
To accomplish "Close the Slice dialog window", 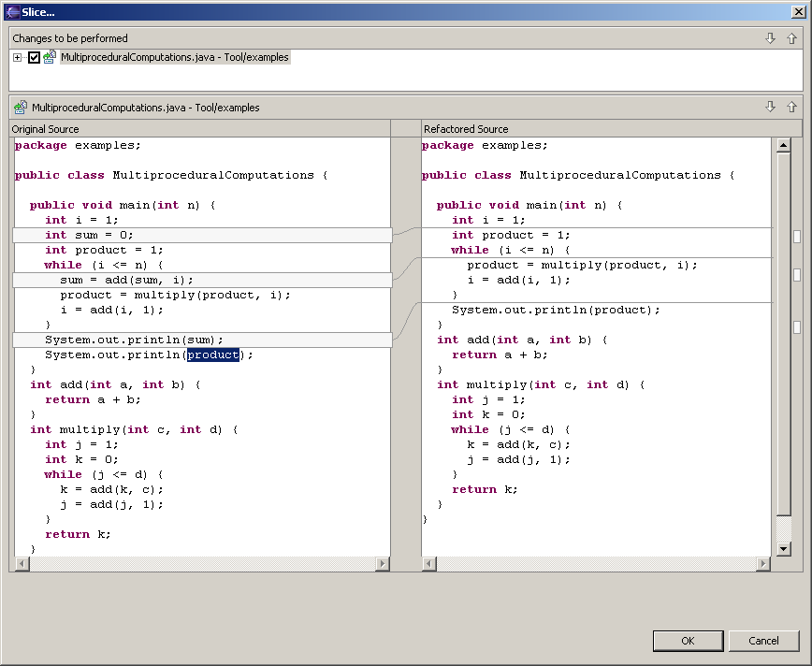I will click(x=798, y=12).
